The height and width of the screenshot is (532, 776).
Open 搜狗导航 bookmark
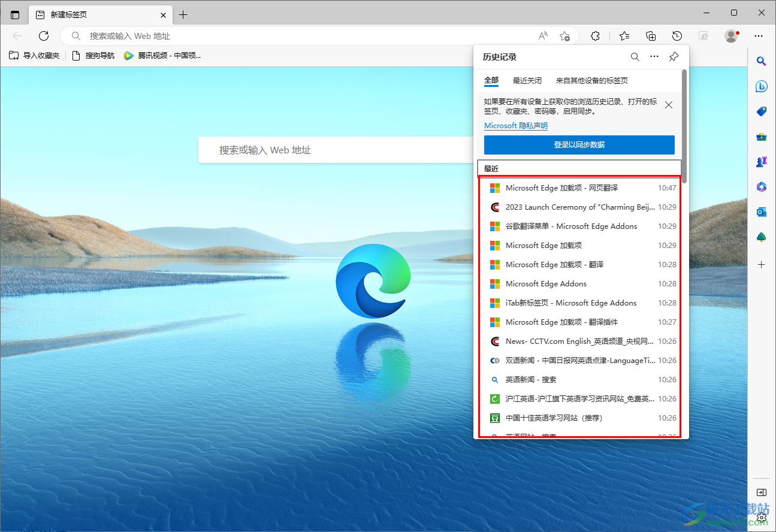93,56
